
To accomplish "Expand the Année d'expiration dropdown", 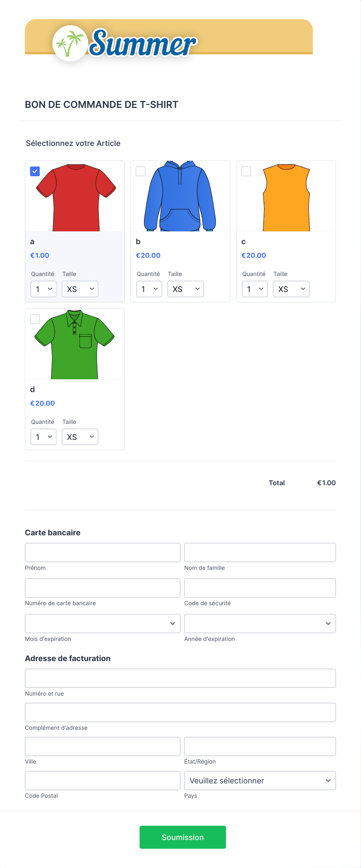I will (260, 623).
